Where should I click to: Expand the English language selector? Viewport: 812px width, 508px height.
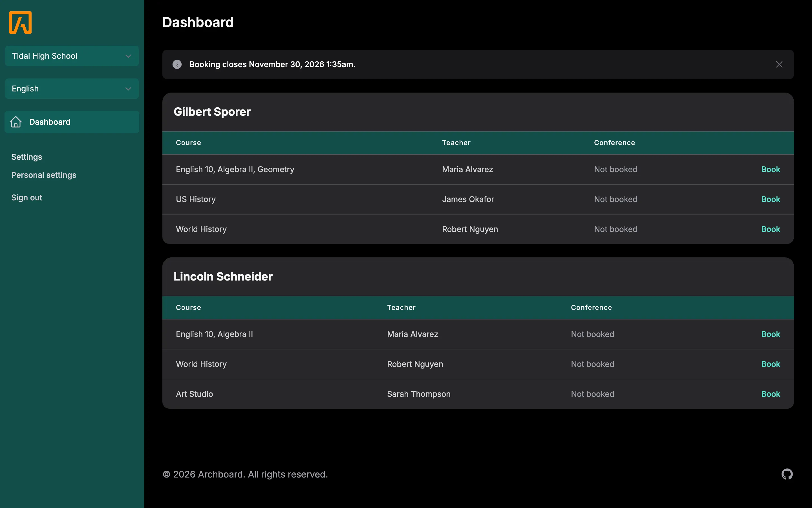tap(72, 89)
